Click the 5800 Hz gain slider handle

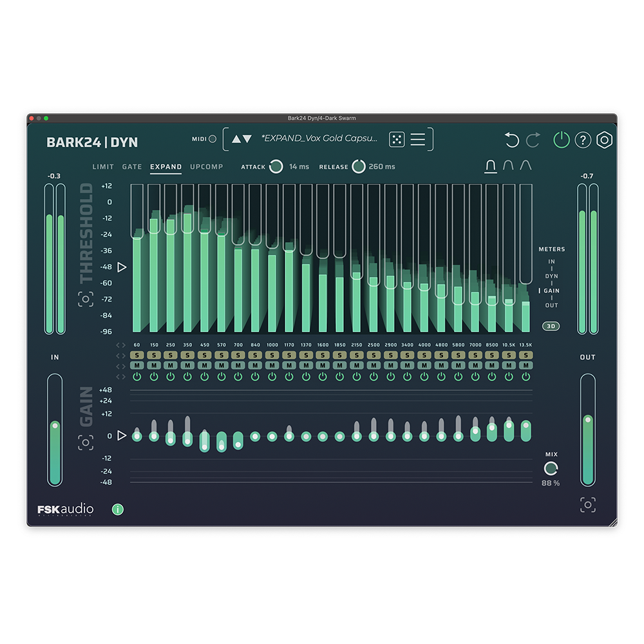[459, 436]
